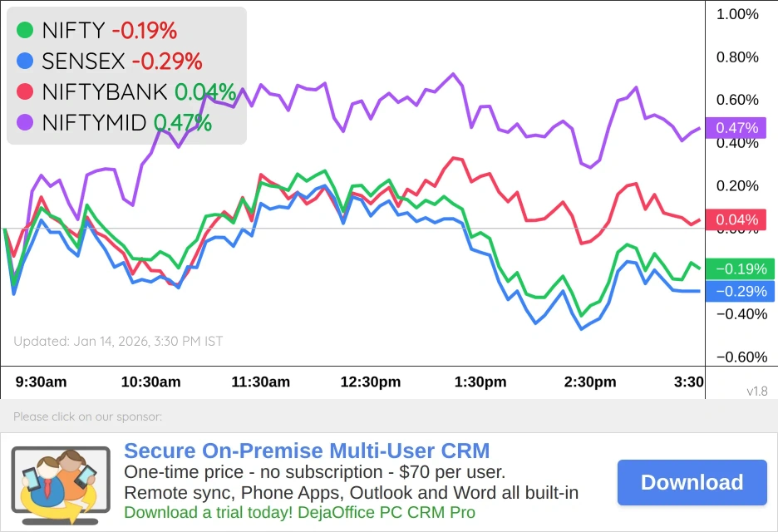This screenshot has width=778, height=532.
Task: Click the red NIFTYBANK legend dot
Action: [25, 91]
